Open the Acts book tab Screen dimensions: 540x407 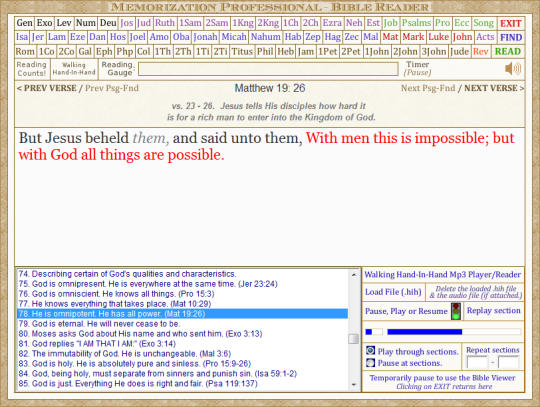point(486,37)
